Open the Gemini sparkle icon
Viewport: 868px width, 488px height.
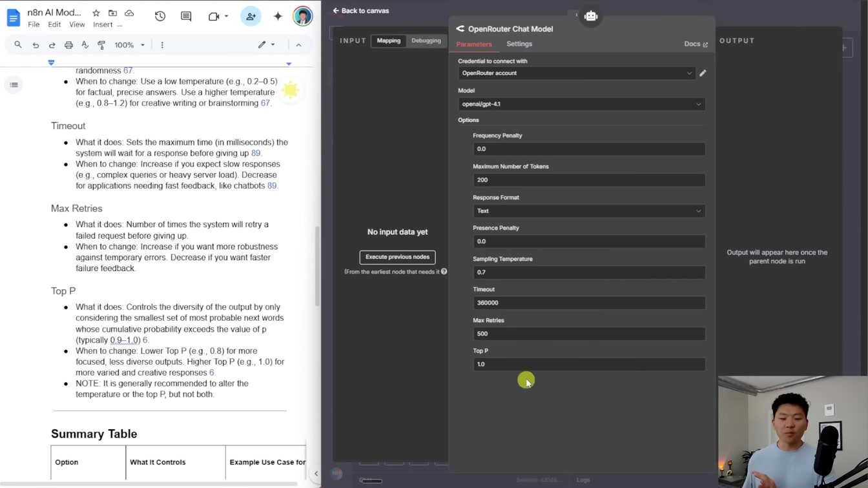[x=278, y=16]
